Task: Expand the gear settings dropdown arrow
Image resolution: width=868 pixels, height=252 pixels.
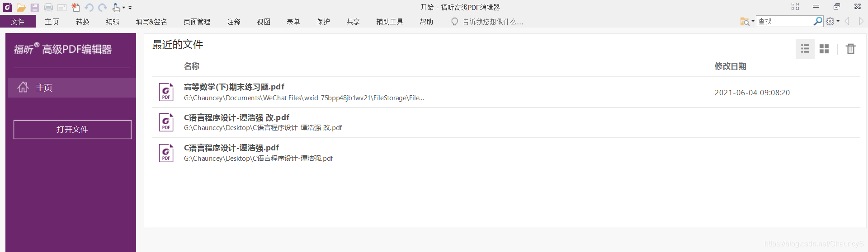Action: (x=838, y=21)
